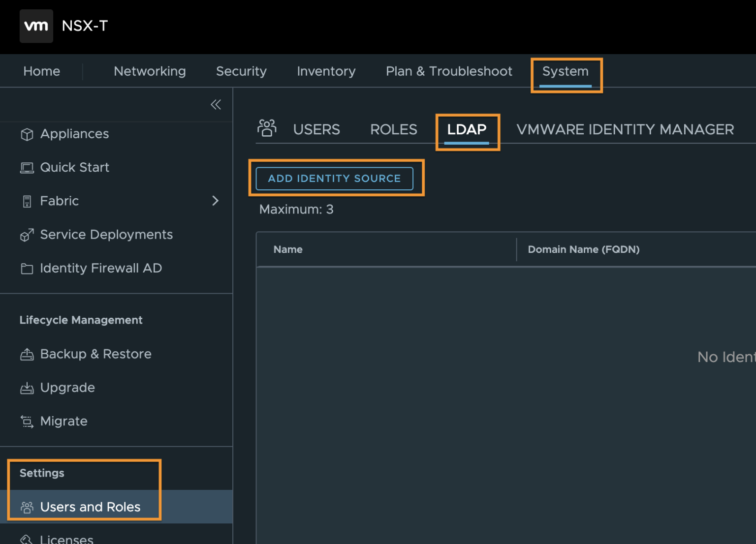Screen dimensions: 756x544
Task: Select the Migrate sidebar icon
Action: tap(27, 421)
